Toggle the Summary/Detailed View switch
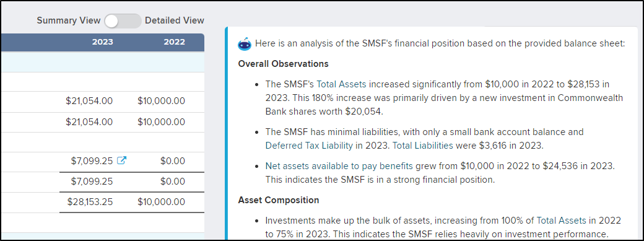Screen dimensions: 644x241 point(123,20)
